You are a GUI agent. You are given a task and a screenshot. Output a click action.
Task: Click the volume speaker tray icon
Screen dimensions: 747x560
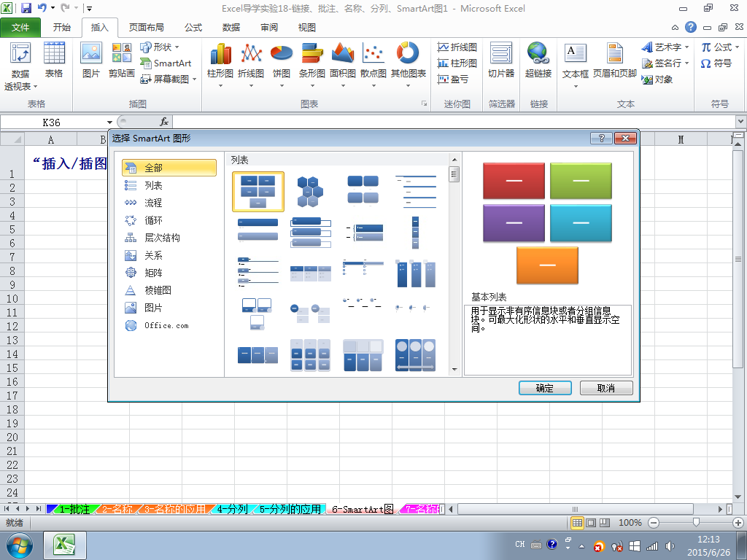tap(670, 546)
